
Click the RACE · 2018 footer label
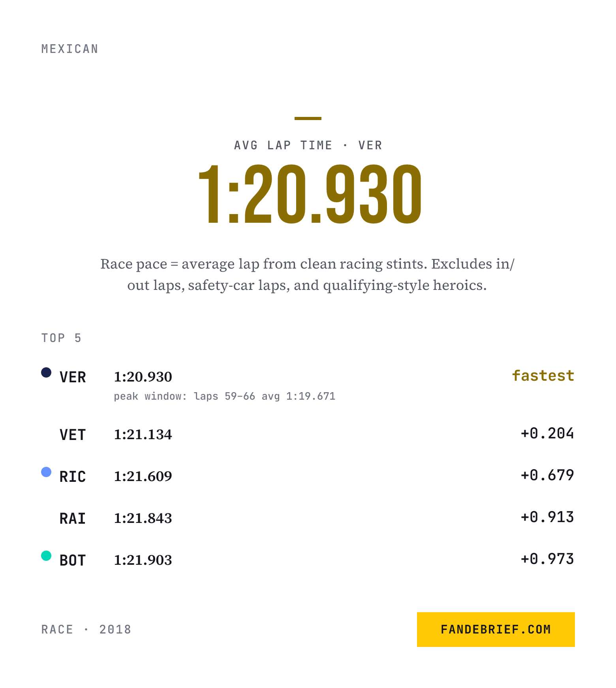coord(86,630)
